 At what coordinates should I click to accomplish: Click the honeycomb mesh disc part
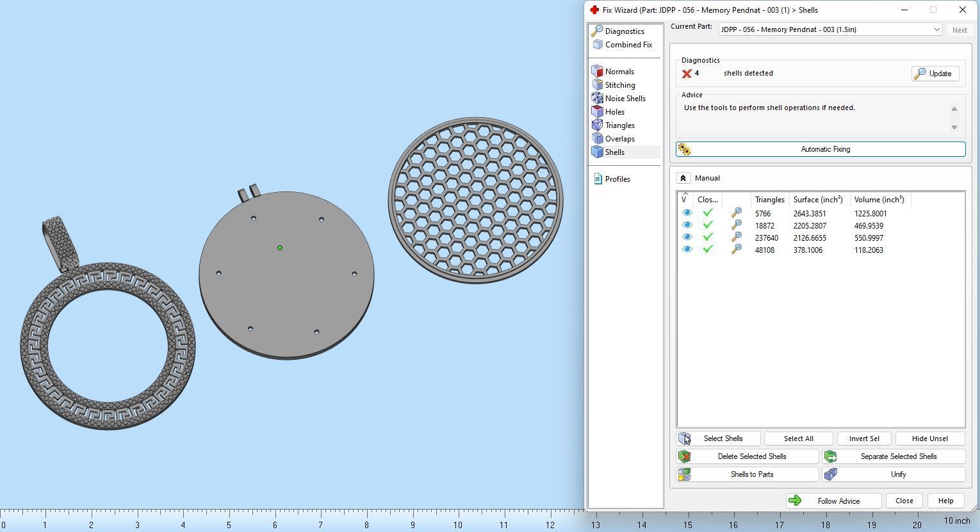point(475,200)
